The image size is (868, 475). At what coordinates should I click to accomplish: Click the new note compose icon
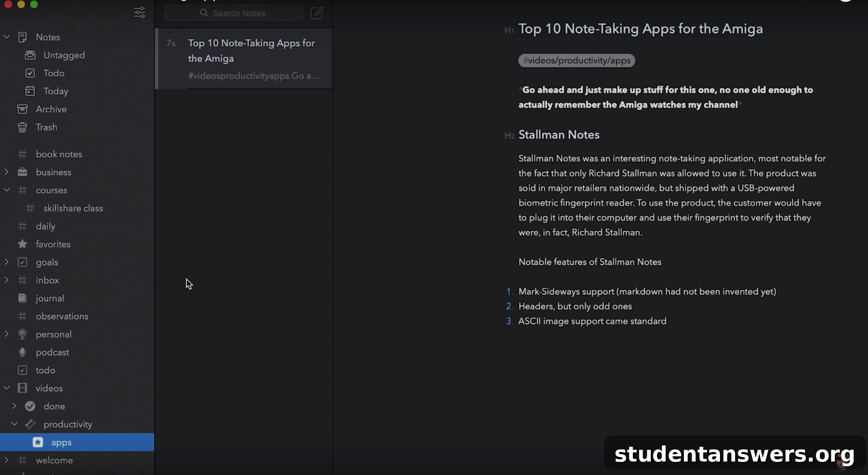coord(317,13)
